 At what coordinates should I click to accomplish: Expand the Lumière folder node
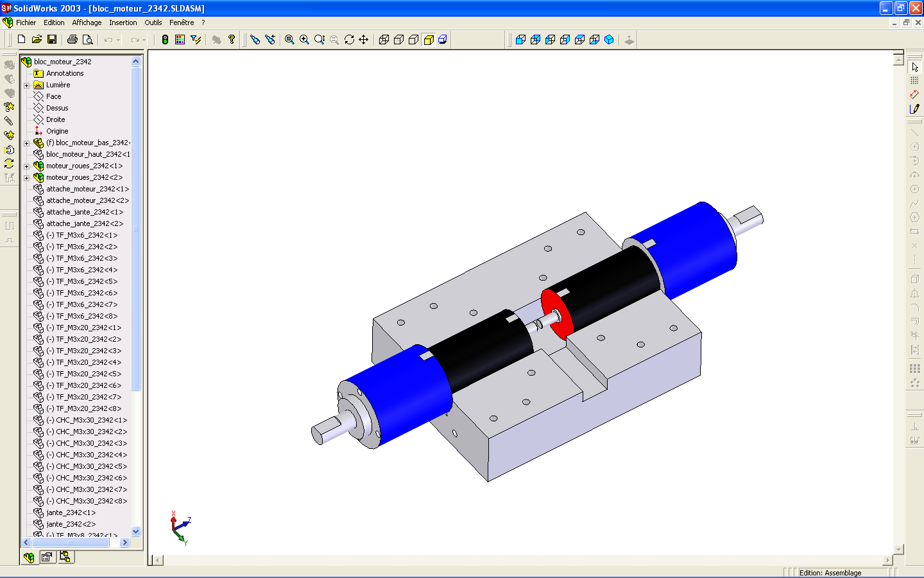(27, 85)
